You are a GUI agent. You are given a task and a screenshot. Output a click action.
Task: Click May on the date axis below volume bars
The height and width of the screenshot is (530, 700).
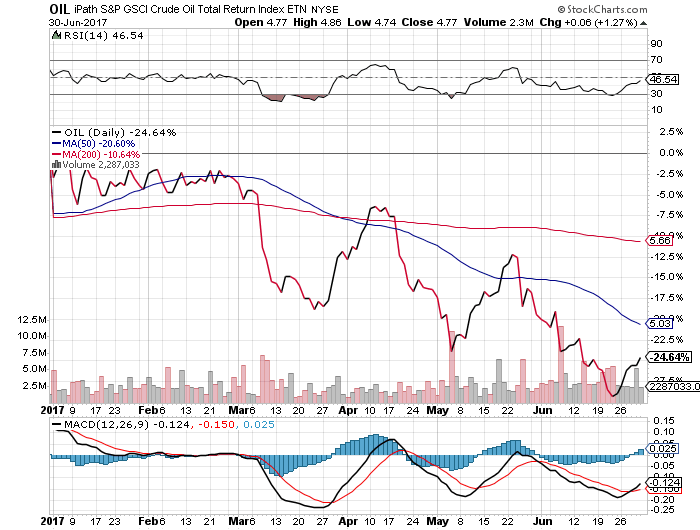tap(438, 410)
